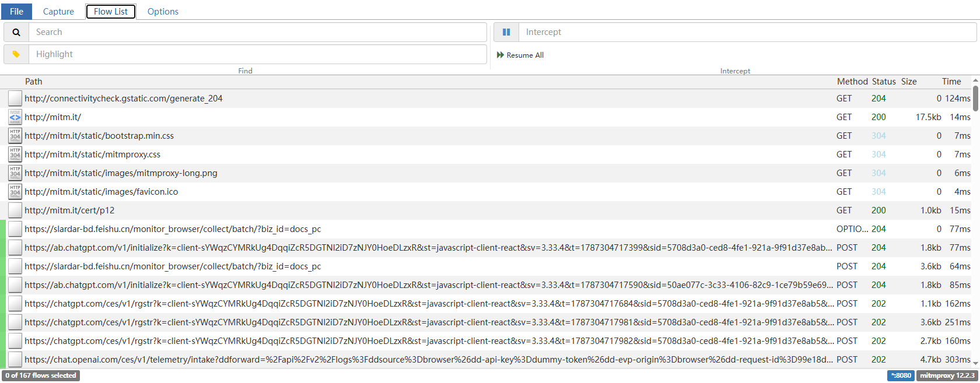Select the mitm.it/cert/p12 flow
This screenshot has height=383, width=980.
coord(486,210)
